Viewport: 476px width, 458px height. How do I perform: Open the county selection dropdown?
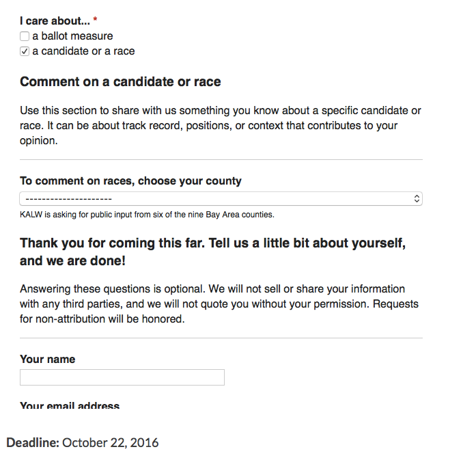tap(221, 199)
